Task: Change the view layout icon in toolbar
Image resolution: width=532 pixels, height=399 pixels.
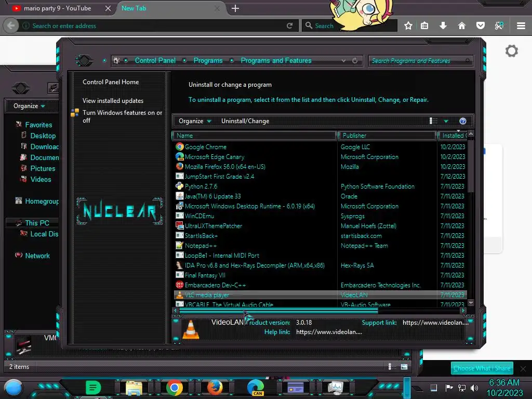Action: (433, 121)
